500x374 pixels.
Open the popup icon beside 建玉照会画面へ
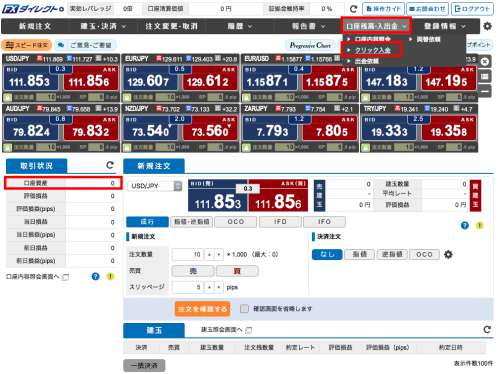tap(249, 330)
